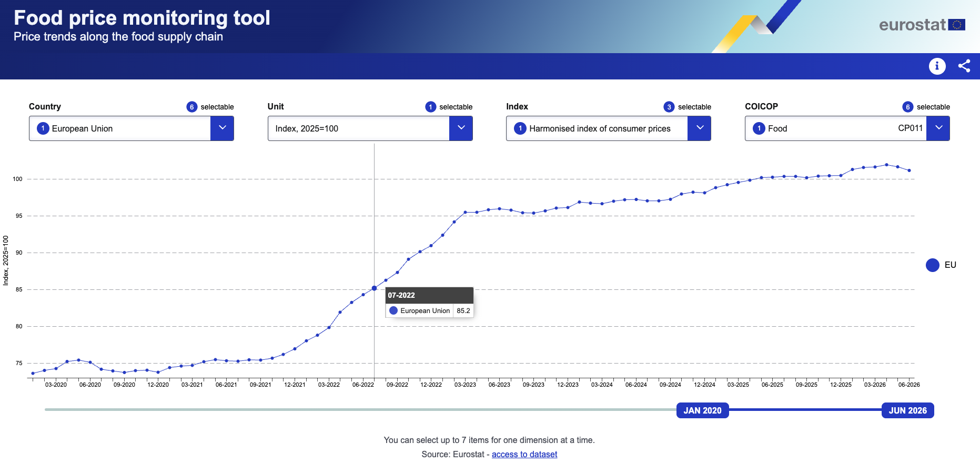Click the COICOP selectable count badge
Screen dimensions: 980x463
tap(908, 107)
